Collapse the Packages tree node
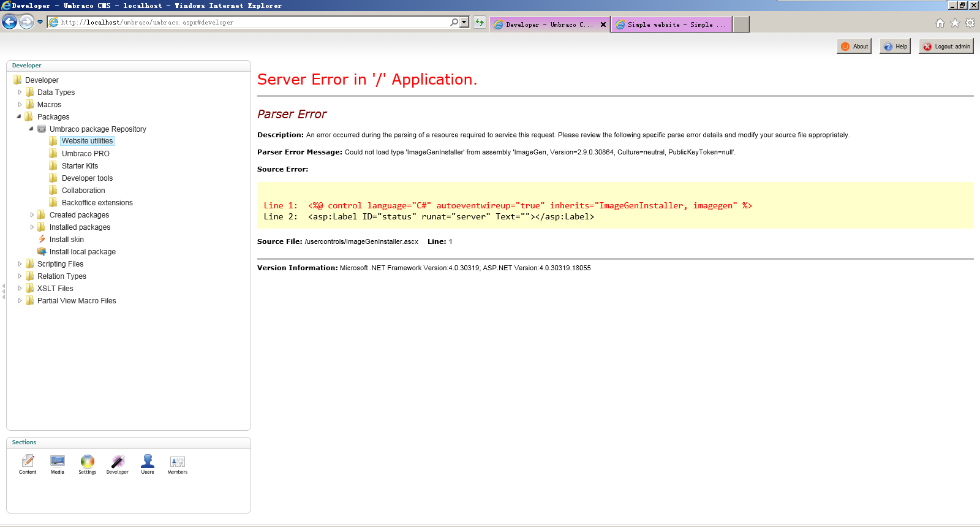Screen dimensions: 980x527 19,116
